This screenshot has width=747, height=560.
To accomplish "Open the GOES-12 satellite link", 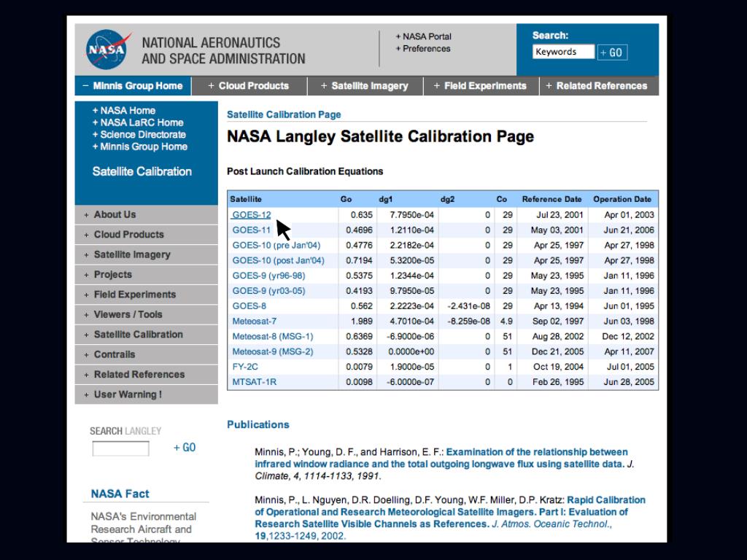I will (x=251, y=215).
